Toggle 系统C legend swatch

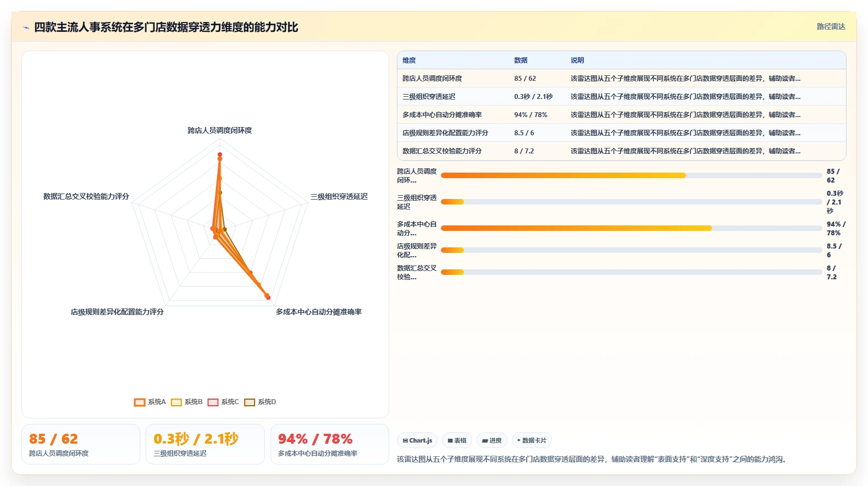click(x=213, y=402)
